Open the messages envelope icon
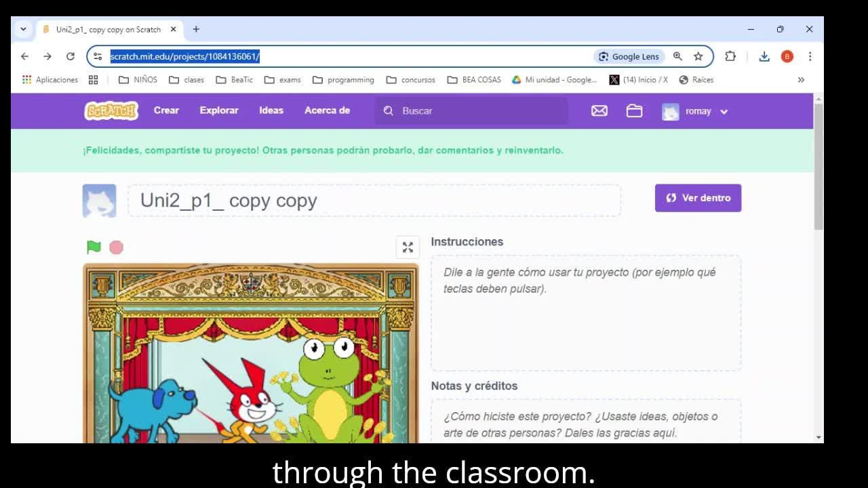The width and height of the screenshot is (868, 488). tap(599, 110)
